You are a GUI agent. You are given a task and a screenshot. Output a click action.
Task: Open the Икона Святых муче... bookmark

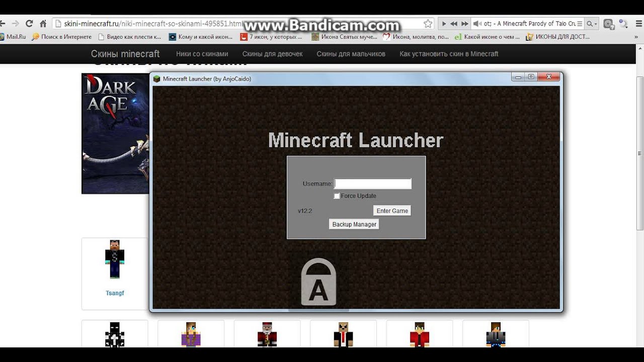tap(344, 37)
